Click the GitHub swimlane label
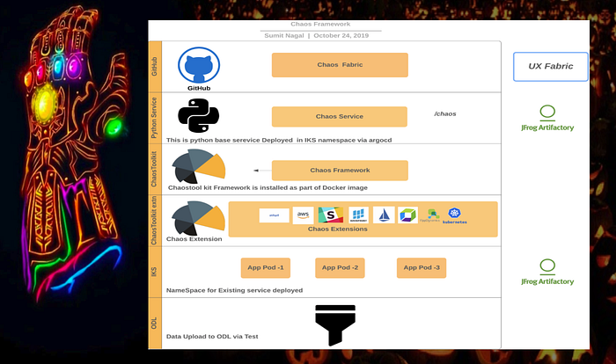This screenshot has width=616, height=364. point(154,66)
